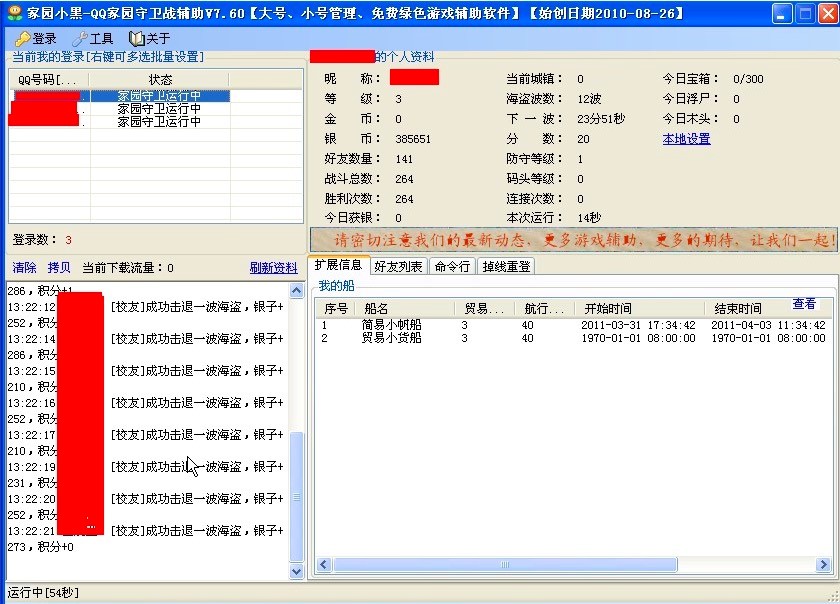Image resolution: width=840 pixels, height=604 pixels.
Task: Click 拷贝 to copy the log
Action: click(59, 268)
